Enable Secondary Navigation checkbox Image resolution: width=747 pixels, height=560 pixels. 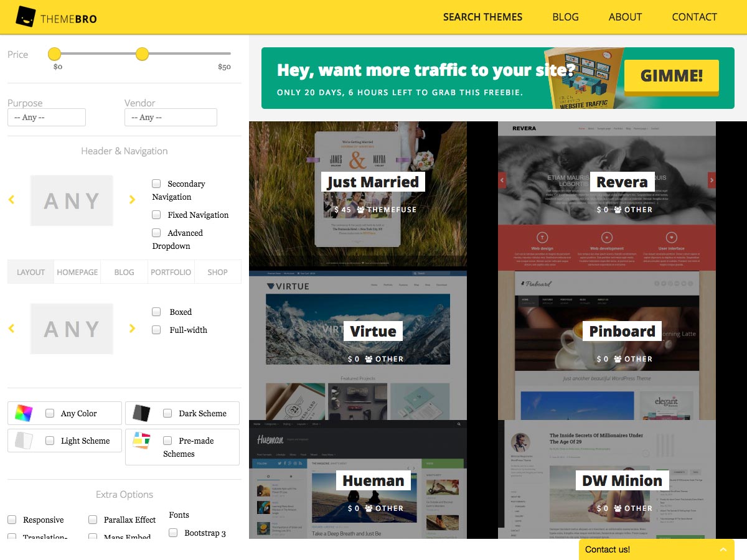(x=156, y=184)
